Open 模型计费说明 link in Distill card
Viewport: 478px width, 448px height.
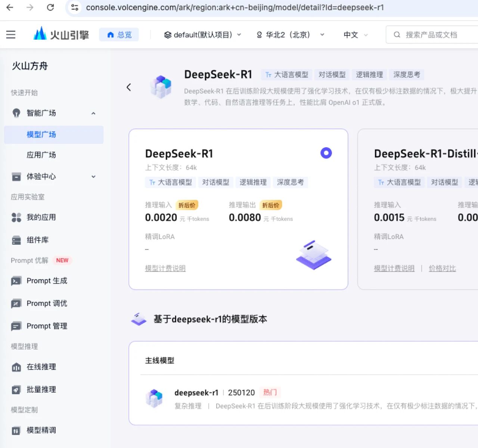tap(394, 268)
